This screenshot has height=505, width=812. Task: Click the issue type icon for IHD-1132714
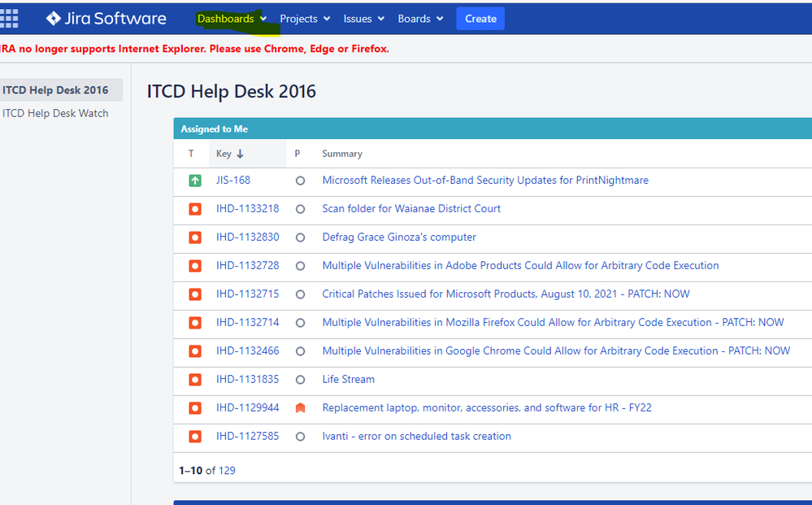(x=195, y=323)
